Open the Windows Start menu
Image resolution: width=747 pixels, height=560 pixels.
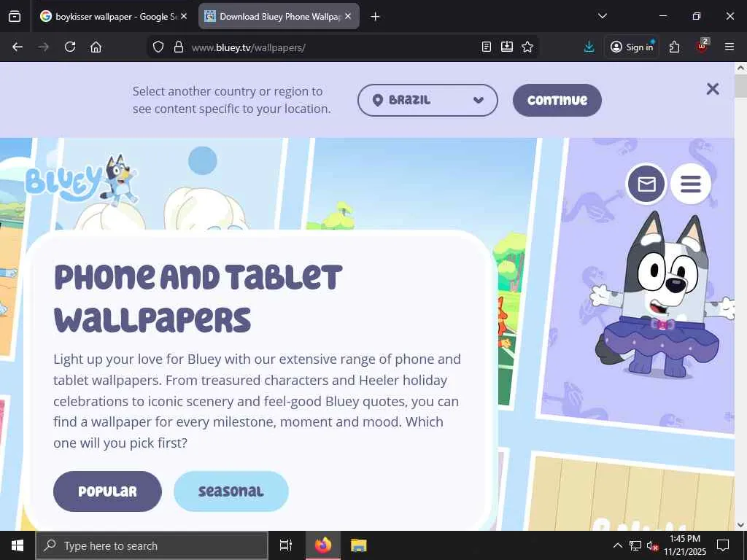click(18, 545)
